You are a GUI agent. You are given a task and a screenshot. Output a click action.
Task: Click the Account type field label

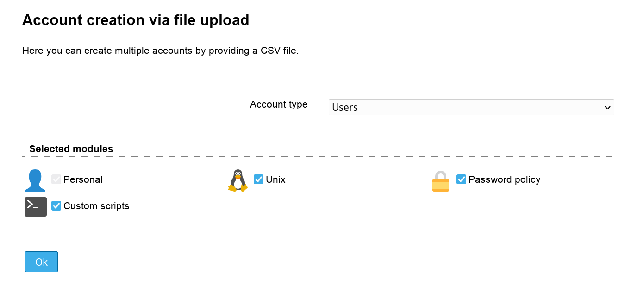pos(279,104)
